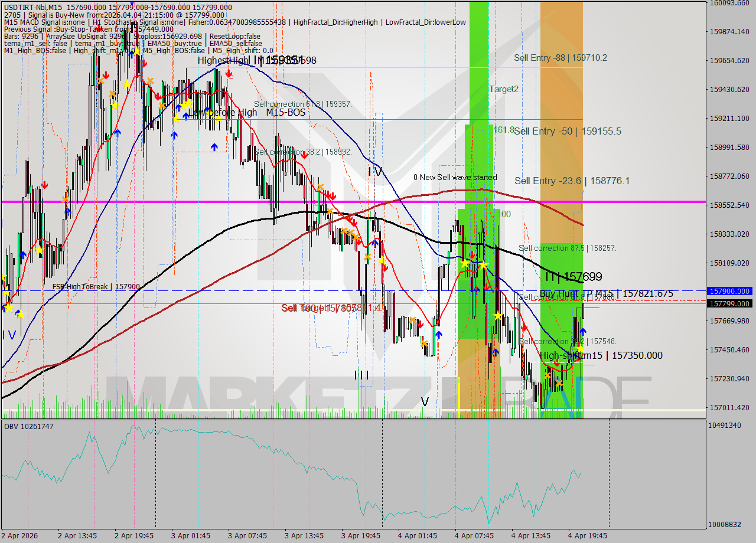
Task: Select the blue up arrow below New Sell wave text
Action: pyautogui.click(x=477, y=290)
